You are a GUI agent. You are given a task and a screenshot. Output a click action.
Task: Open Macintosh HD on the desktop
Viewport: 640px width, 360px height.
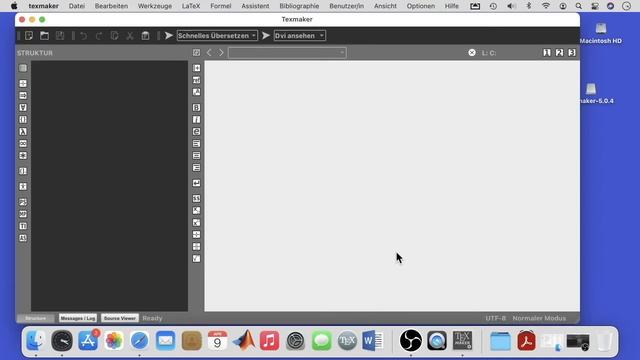click(600, 33)
